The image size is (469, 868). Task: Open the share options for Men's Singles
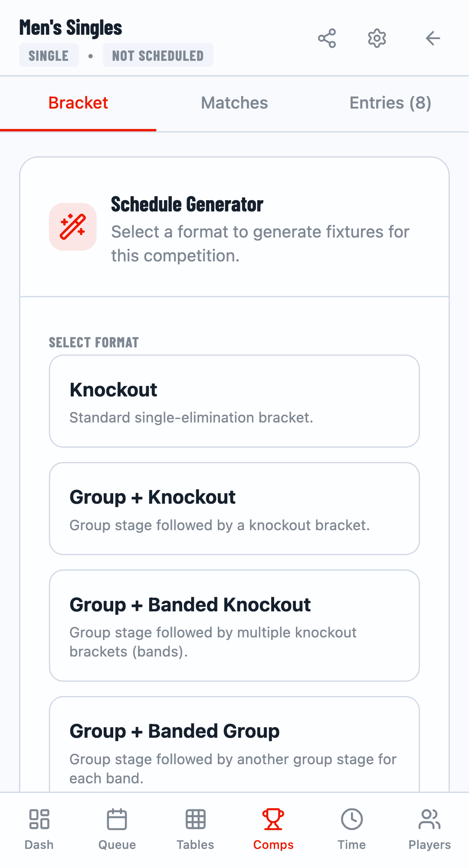tap(327, 39)
